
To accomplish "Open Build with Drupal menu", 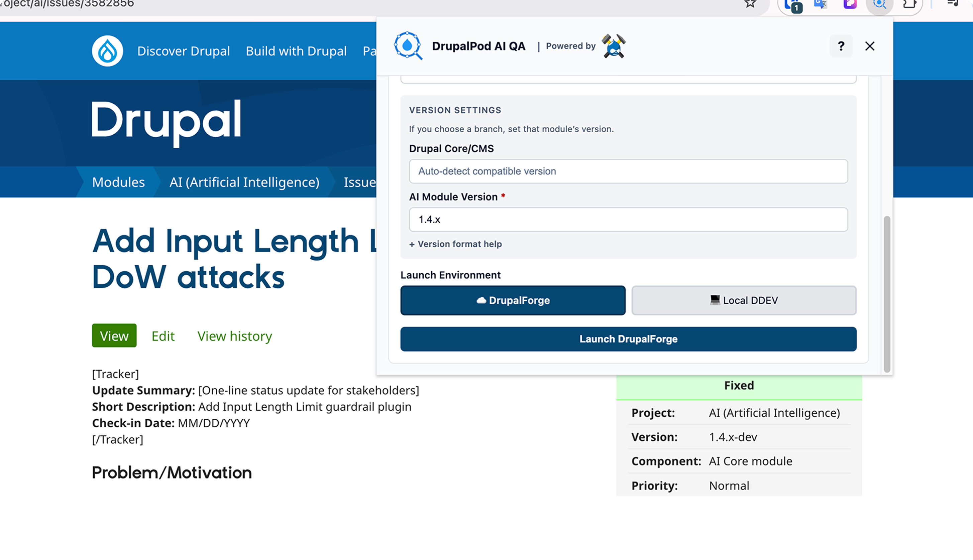I will click(296, 51).
